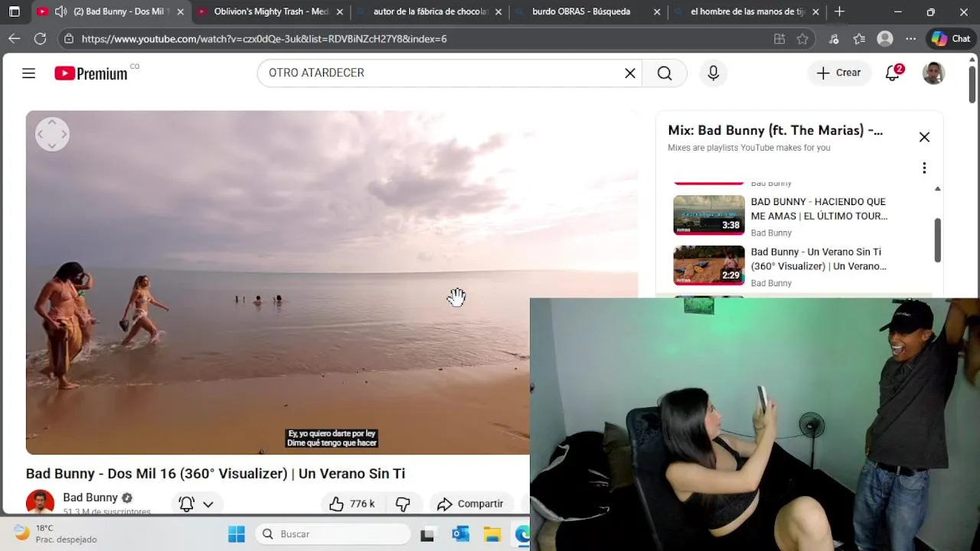Open the Mix playlist three-dot options
Viewport: 980px width, 551px height.
[x=924, y=168]
